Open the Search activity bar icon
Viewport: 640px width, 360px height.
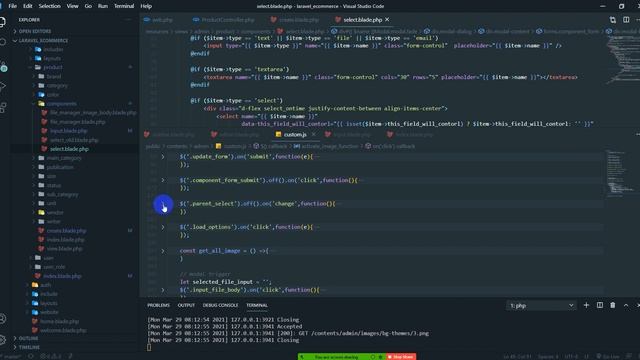[x=2, y=42]
